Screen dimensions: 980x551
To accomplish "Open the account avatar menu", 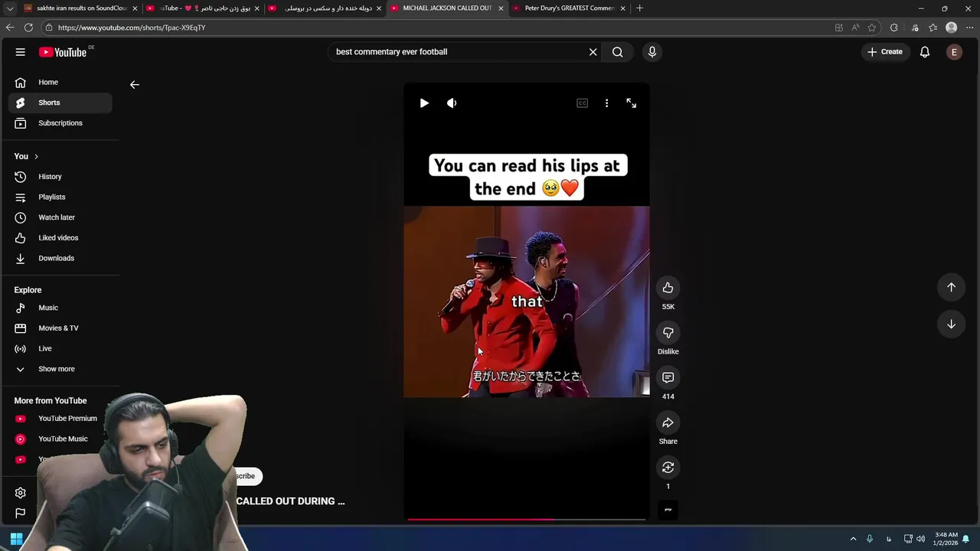I will (954, 52).
